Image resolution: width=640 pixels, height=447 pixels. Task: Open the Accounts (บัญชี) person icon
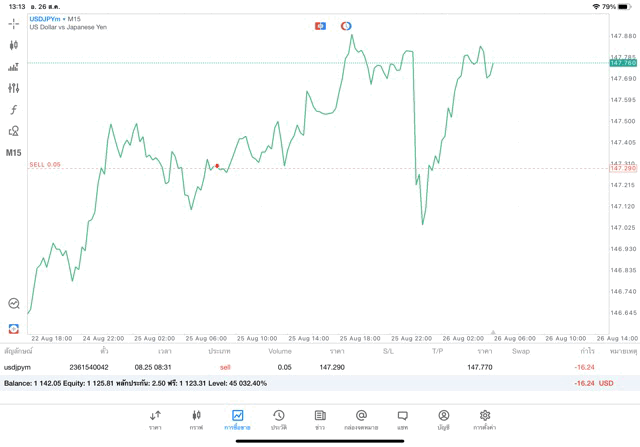[443, 418]
